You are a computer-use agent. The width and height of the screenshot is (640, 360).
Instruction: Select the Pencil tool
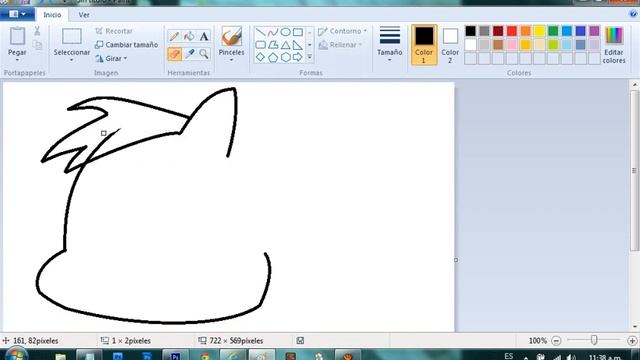pos(174,36)
